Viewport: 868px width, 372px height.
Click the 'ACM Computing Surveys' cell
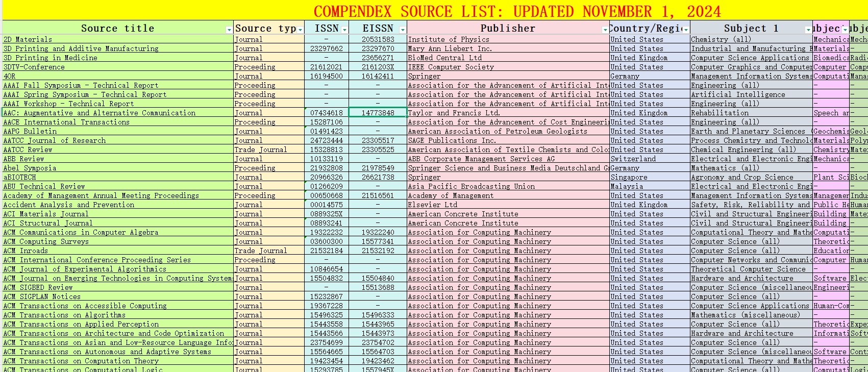click(46, 241)
